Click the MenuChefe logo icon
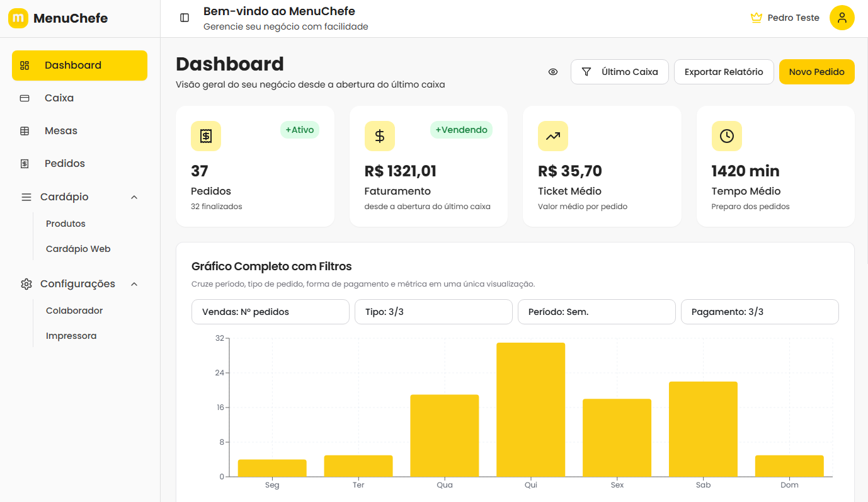 (18, 18)
